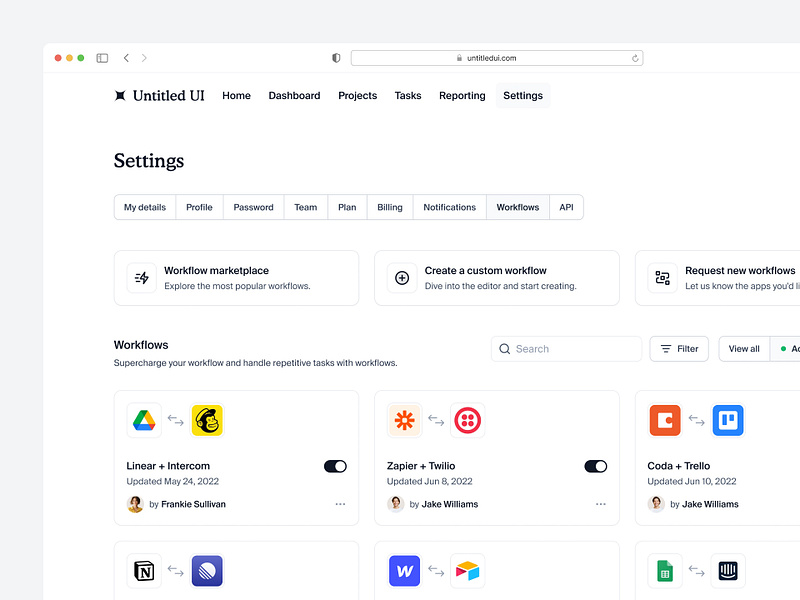This screenshot has width=800, height=600.
Task: Click the Twilio icon in the second workflow card
Action: coord(467,420)
